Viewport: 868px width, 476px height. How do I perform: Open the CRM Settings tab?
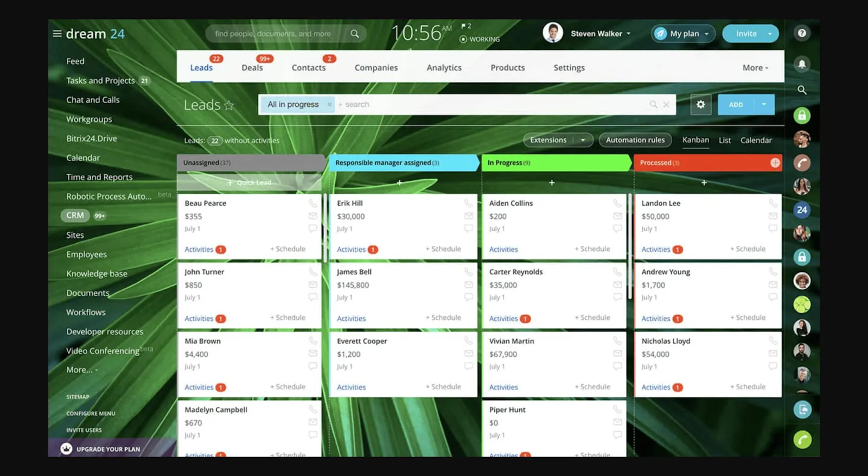coord(569,68)
